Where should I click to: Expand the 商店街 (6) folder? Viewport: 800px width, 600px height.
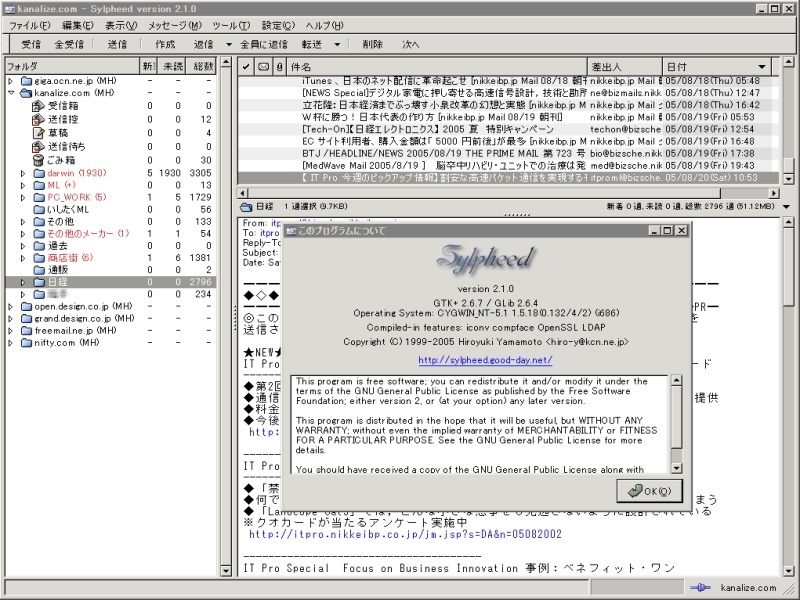pyautogui.click(x=22, y=258)
